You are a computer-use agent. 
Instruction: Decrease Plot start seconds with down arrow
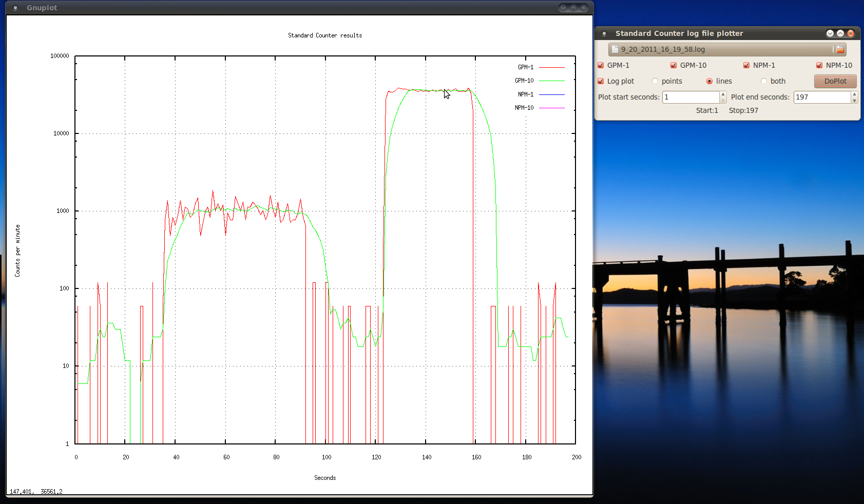click(723, 100)
